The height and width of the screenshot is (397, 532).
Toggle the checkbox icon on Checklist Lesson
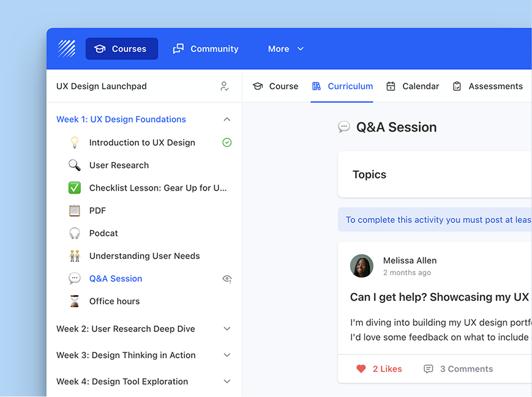click(x=74, y=187)
